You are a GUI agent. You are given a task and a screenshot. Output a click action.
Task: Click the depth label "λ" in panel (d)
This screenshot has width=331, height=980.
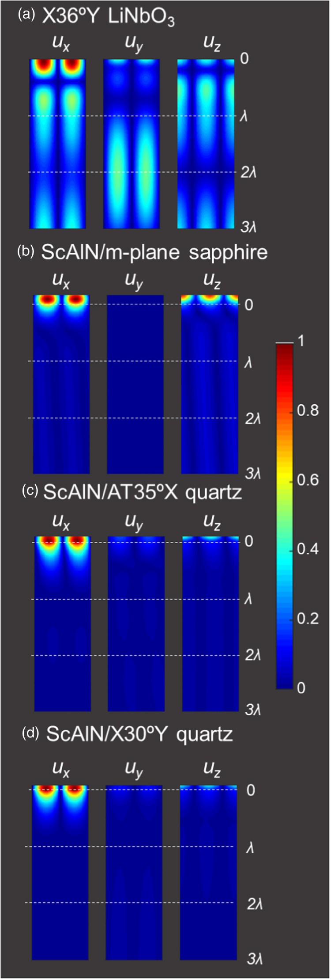pyautogui.click(x=250, y=847)
